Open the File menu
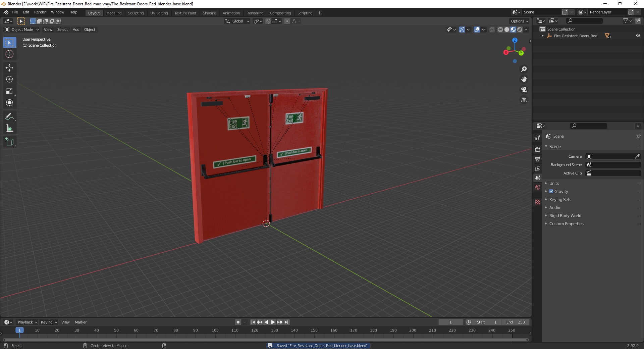 (x=15, y=12)
